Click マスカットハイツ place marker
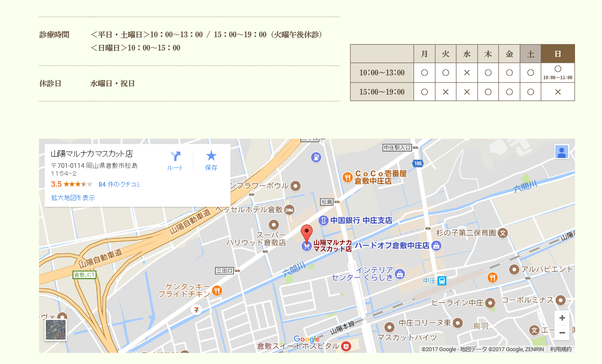602x364 pixels. (x=389, y=328)
